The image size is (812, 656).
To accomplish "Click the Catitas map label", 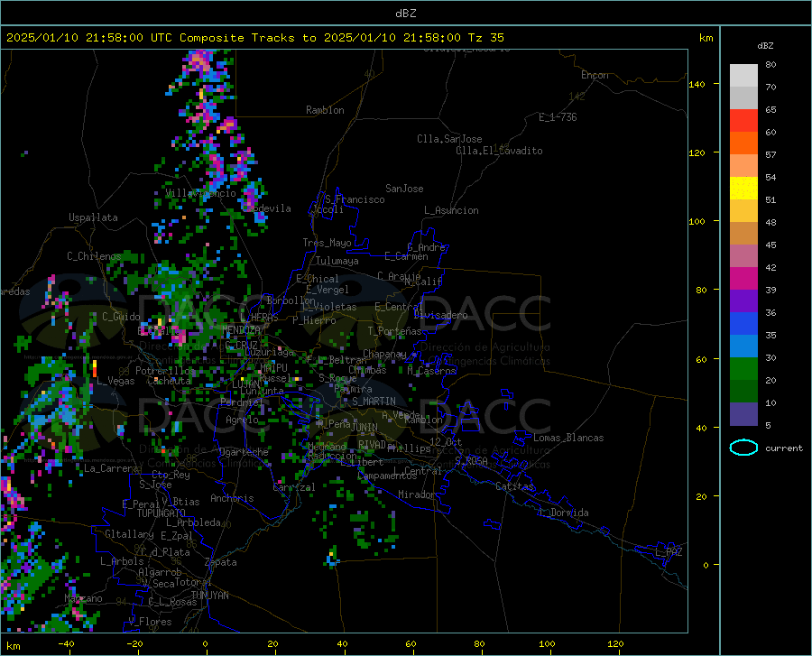I will tap(514, 486).
